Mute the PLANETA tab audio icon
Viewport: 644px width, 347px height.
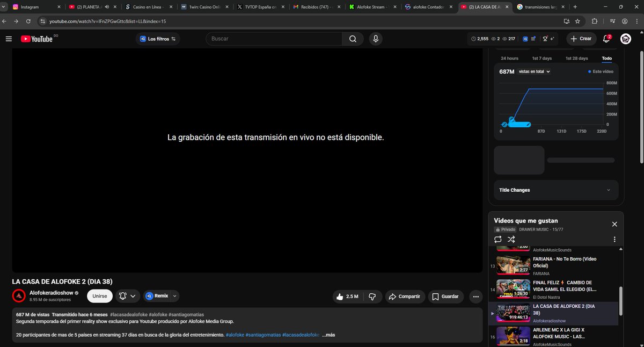(107, 7)
